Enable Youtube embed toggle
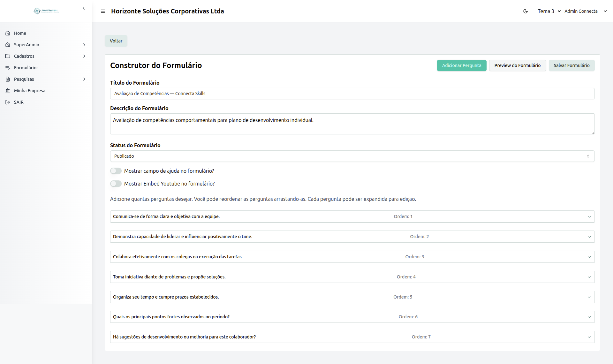The height and width of the screenshot is (364, 613). 116,184
